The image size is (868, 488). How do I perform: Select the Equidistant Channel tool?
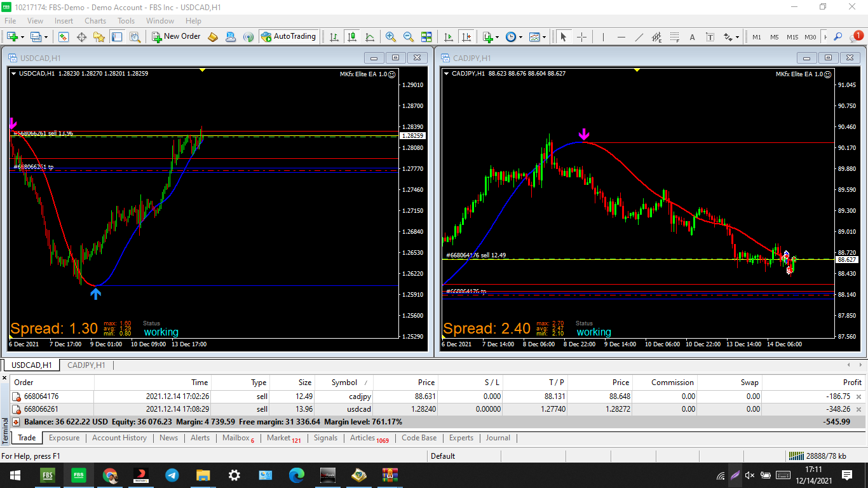click(656, 37)
